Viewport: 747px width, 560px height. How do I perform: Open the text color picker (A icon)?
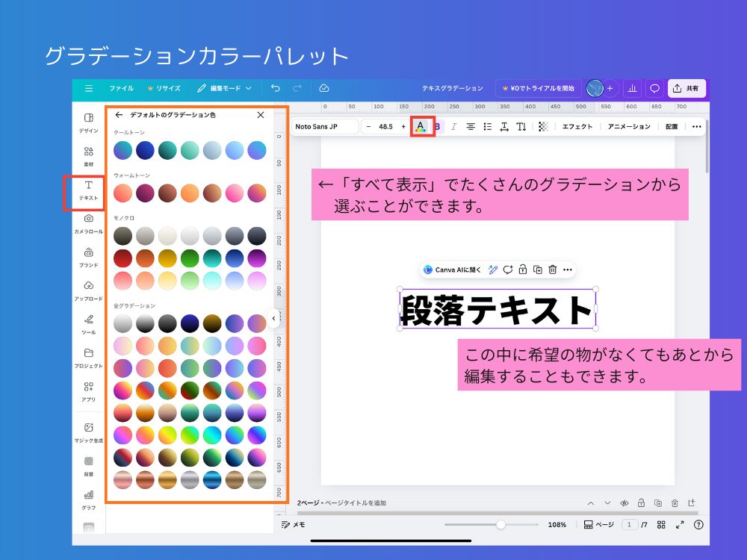(419, 126)
